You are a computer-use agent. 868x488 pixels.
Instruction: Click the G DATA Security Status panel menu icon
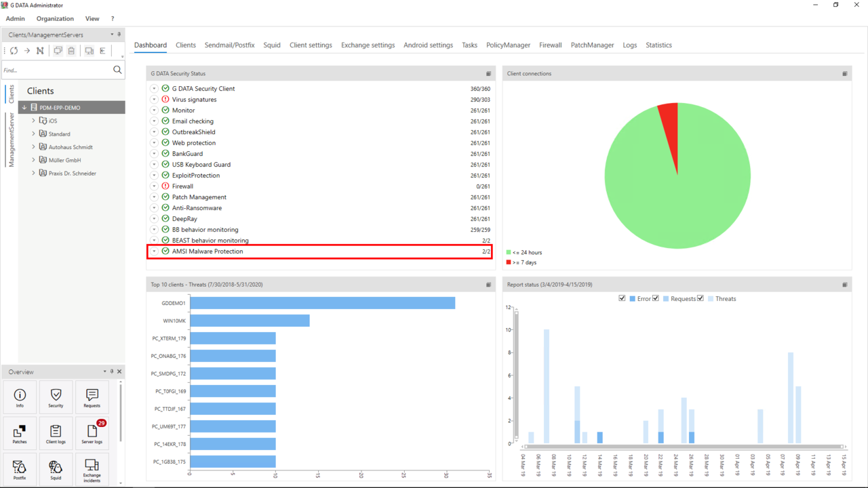tap(488, 74)
